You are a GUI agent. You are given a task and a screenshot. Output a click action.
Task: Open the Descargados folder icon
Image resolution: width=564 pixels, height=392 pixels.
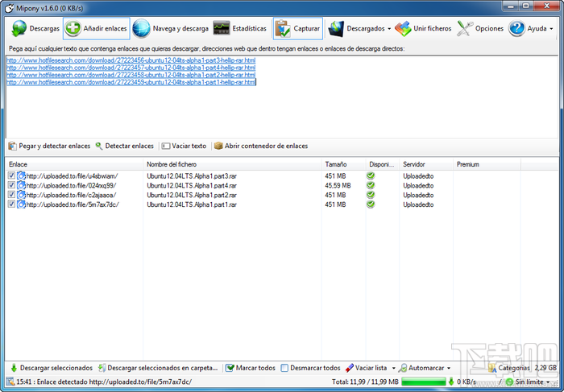click(x=336, y=28)
